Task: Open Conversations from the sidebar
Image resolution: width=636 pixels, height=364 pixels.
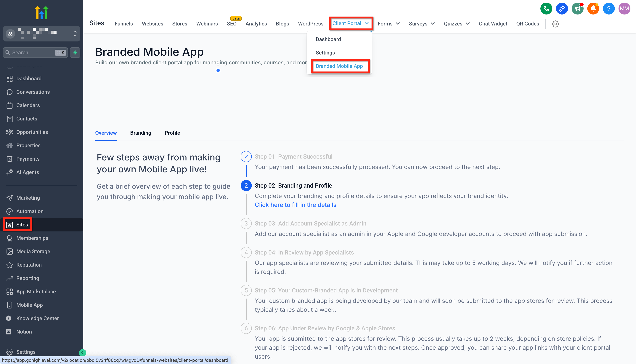Action: pos(33,92)
